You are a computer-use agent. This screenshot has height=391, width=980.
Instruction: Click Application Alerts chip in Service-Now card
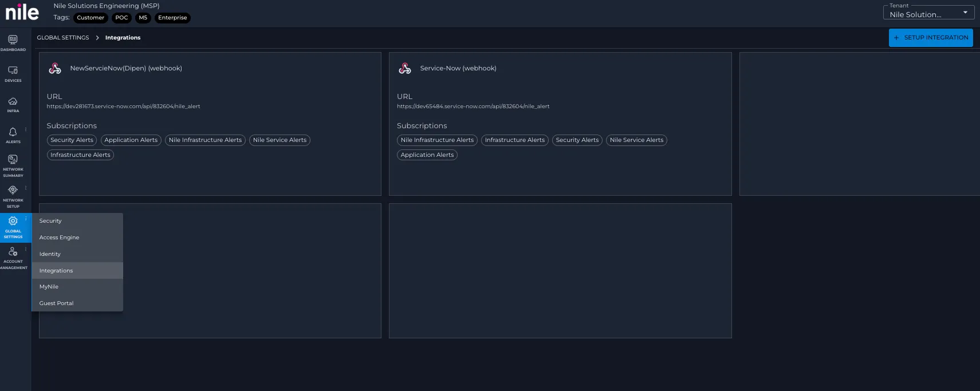[x=427, y=155]
